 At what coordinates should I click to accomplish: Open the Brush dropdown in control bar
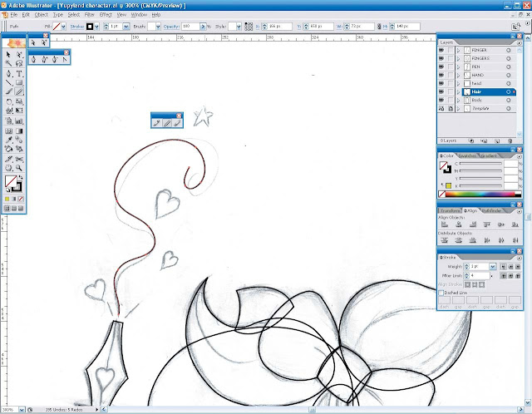coord(158,27)
